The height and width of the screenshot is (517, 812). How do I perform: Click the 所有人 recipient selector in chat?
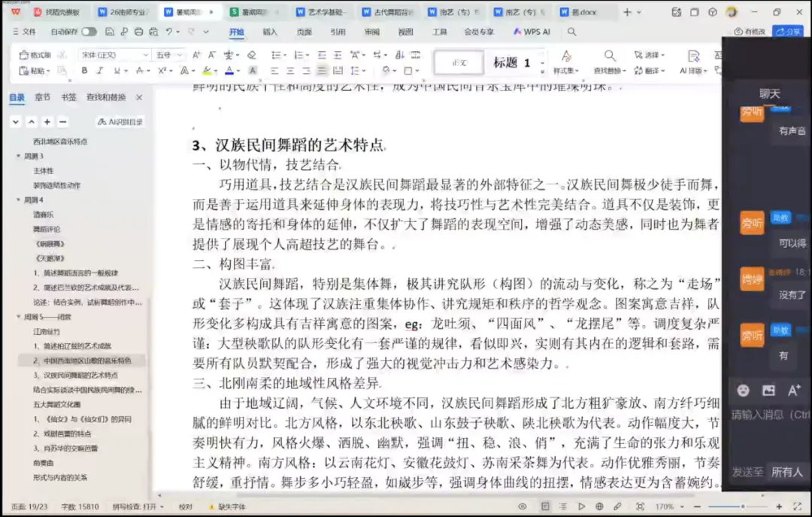pos(786,472)
